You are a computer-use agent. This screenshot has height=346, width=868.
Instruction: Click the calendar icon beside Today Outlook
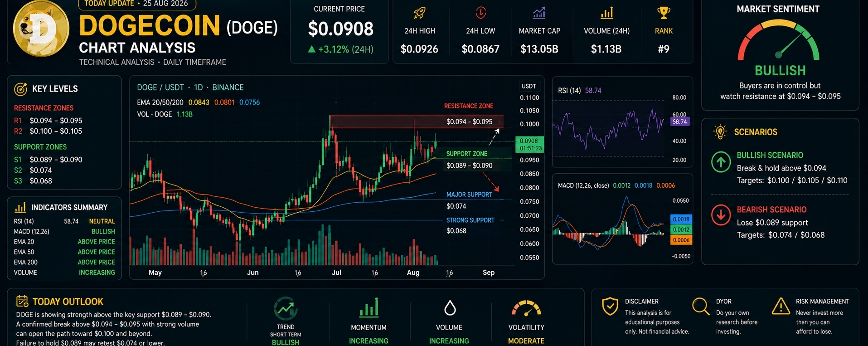[x=22, y=301]
